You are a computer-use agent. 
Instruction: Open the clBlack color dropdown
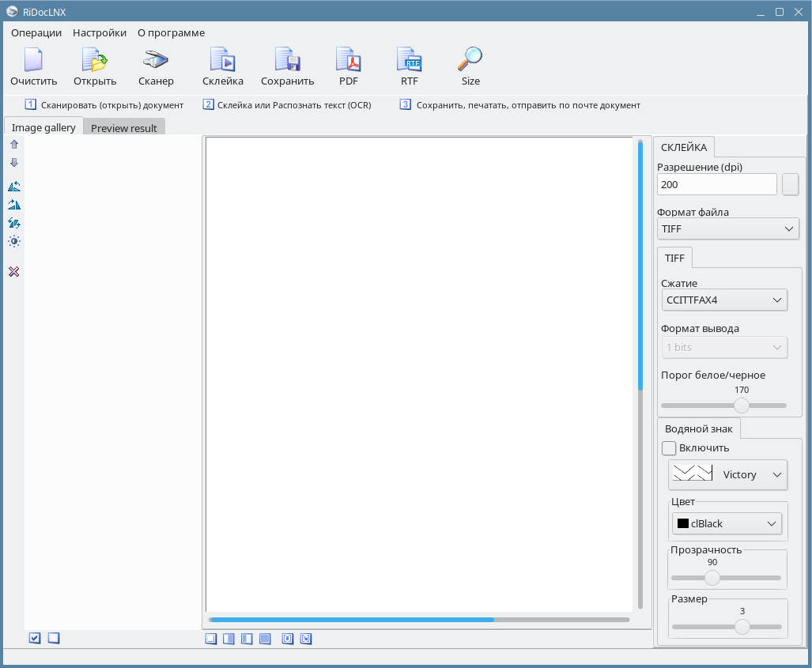[727, 523]
